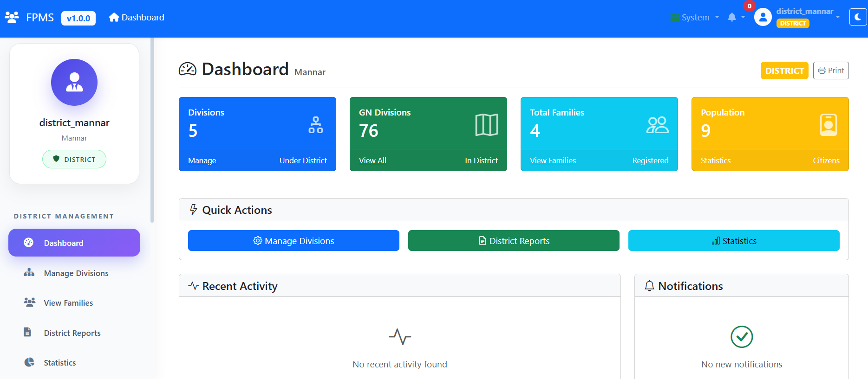868x379 pixels.
Task: Click the user avatar icon in top bar
Action: pos(763,18)
